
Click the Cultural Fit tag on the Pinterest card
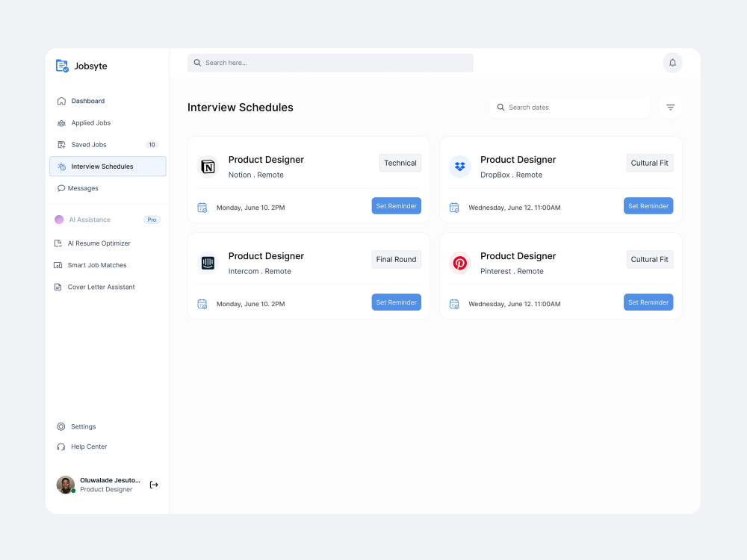[x=650, y=260]
